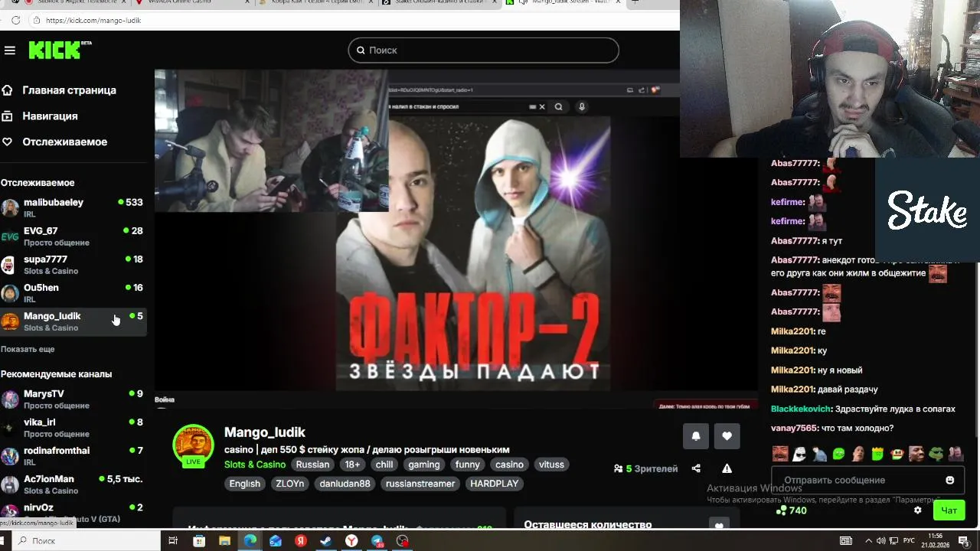
Task: Open the EVG_67 channel
Action: pyautogui.click(x=73, y=236)
